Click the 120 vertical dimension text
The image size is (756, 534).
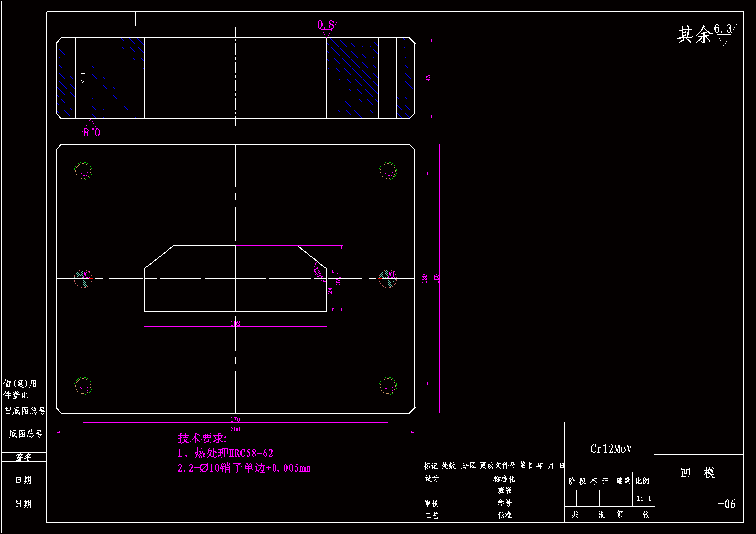click(x=424, y=278)
